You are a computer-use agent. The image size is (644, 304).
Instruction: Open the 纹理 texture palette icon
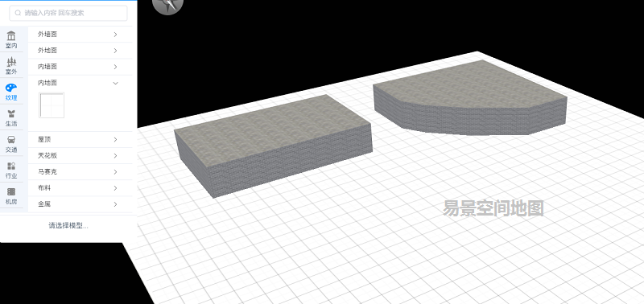pos(11,88)
